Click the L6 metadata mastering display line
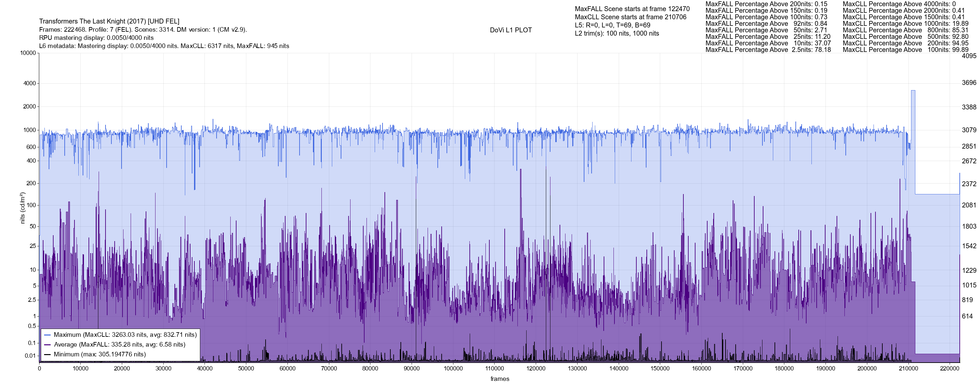 (x=164, y=46)
